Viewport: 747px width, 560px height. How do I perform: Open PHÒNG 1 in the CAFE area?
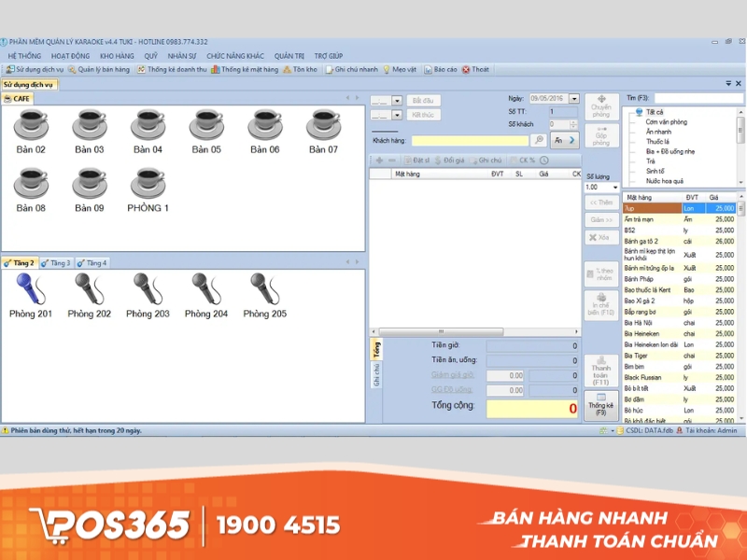[x=148, y=183]
